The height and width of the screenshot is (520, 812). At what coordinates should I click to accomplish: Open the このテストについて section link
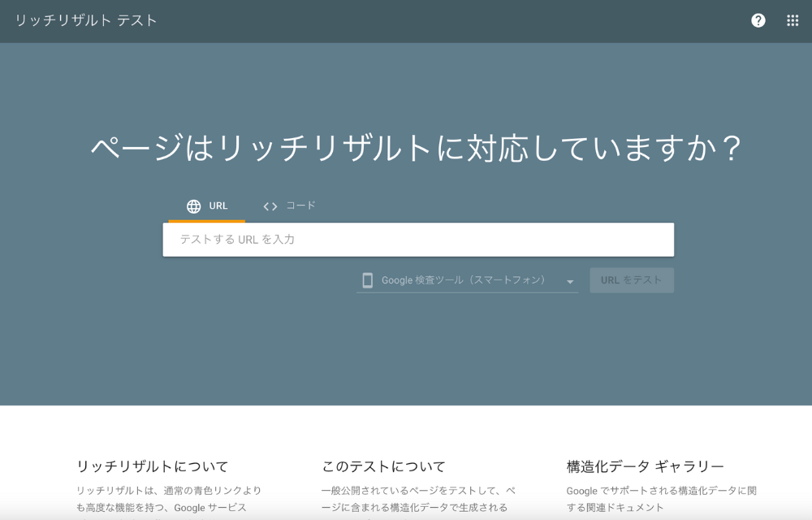pos(382,466)
